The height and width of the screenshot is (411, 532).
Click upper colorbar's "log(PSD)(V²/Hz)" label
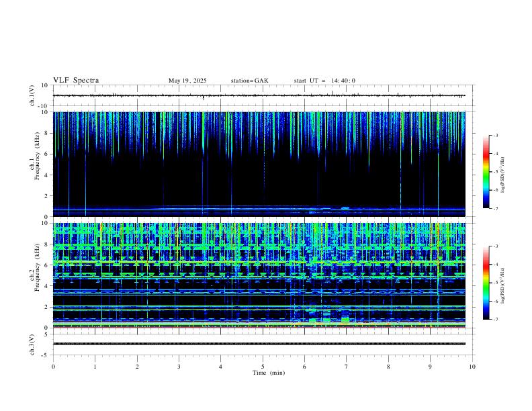tap(502, 175)
